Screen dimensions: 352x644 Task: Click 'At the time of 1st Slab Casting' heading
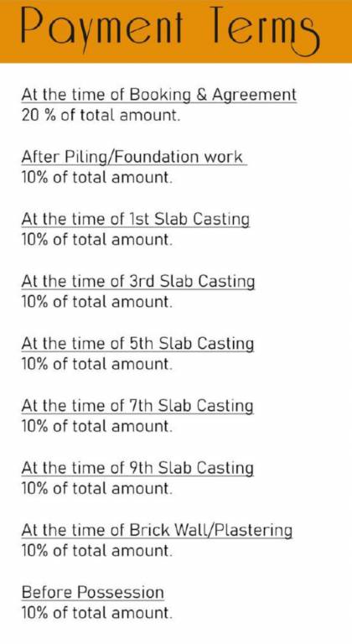136,220
